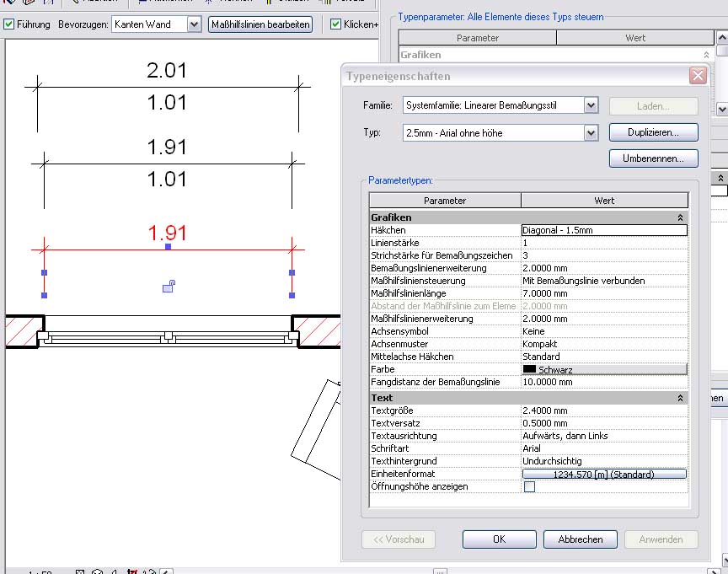Click Abbrechen to cancel the dialog
Image resolution: width=728 pixels, height=574 pixels.
[x=581, y=539]
